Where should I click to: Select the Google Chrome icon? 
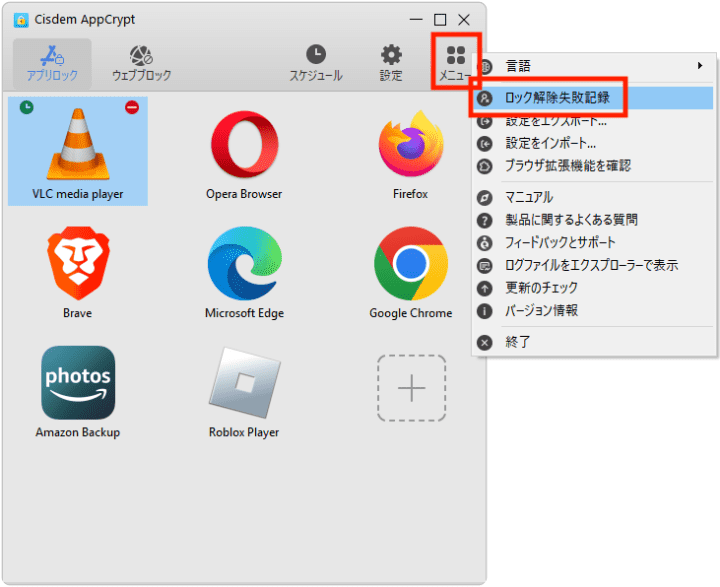(x=411, y=263)
